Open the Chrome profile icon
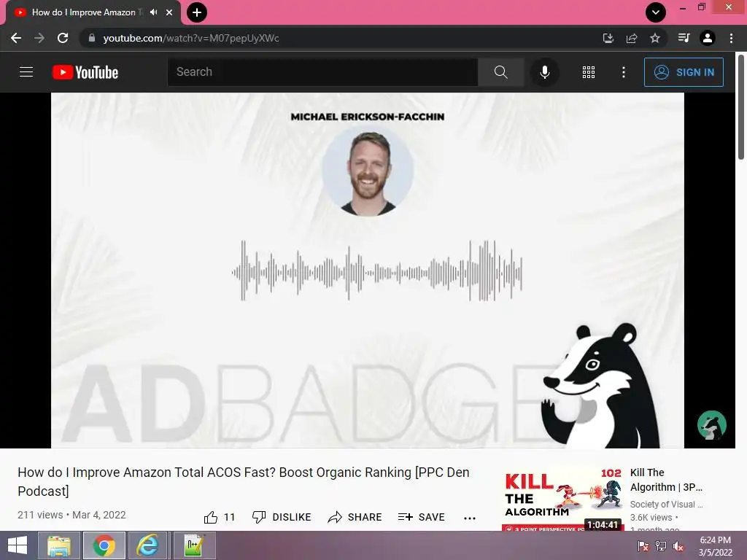Viewport: 747px width, 560px height. coord(708,38)
